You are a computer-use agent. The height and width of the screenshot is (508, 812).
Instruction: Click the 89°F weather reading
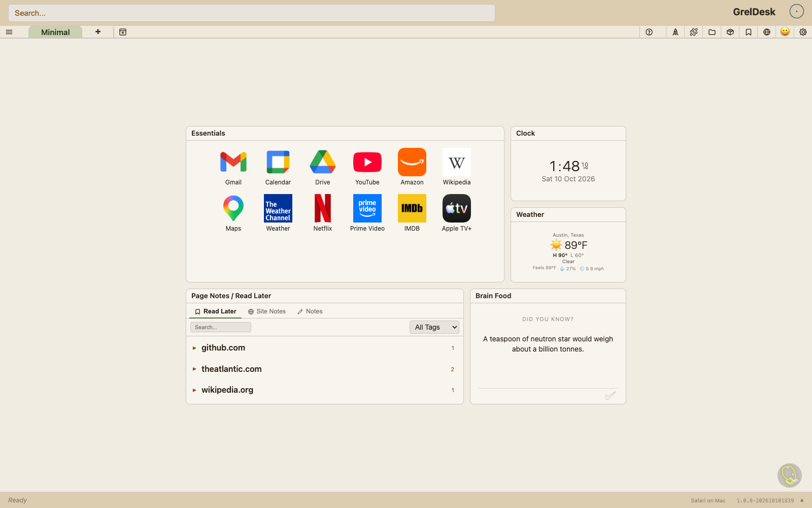(576, 245)
